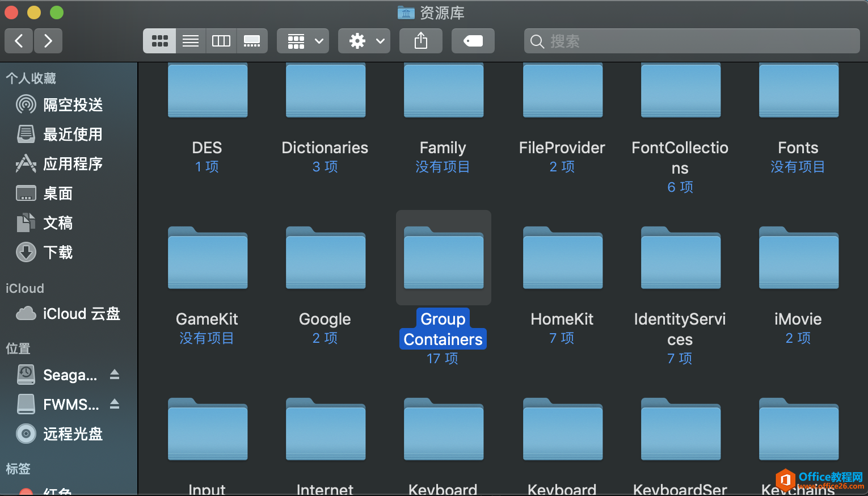
Task: Select the Fonts folder
Action: point(799,91)
